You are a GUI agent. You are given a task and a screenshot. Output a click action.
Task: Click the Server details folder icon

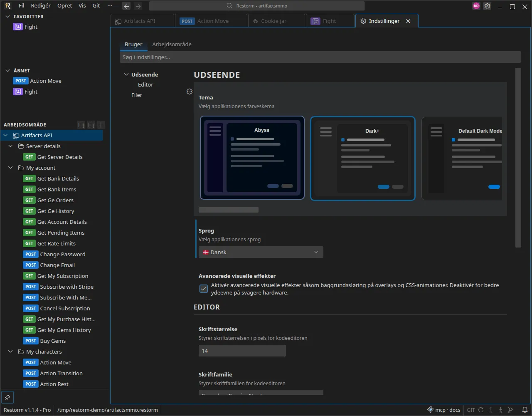[x=21, y=146]
